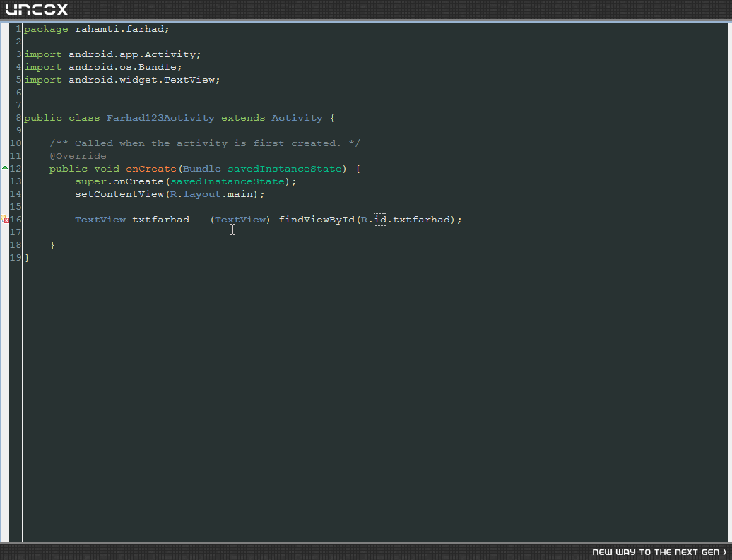
Task: Click the comment 'Called when the activity is first created'
Action: 208,143
